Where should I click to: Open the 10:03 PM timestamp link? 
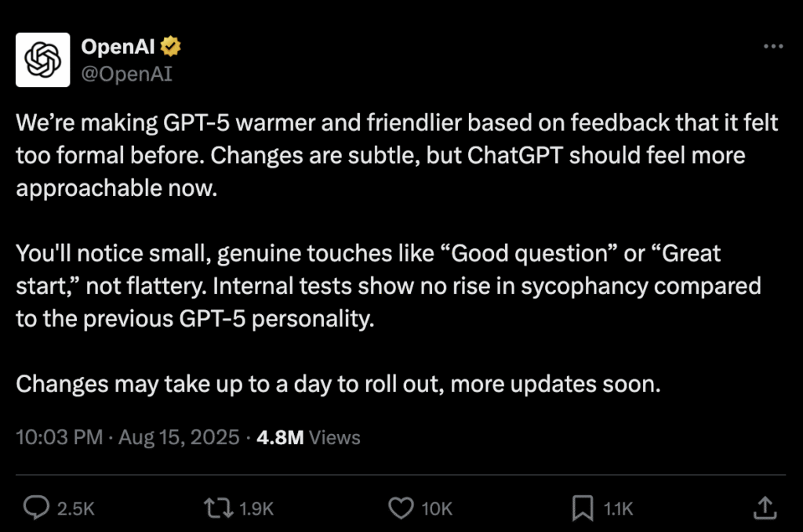(x=60, y=437)
